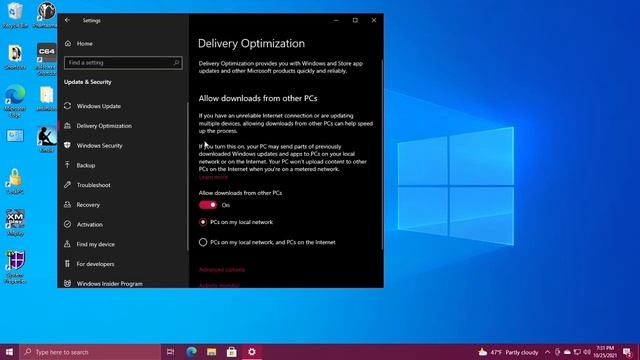
Task: Click the volume speaker tray icon
Action: pos(587,352)
